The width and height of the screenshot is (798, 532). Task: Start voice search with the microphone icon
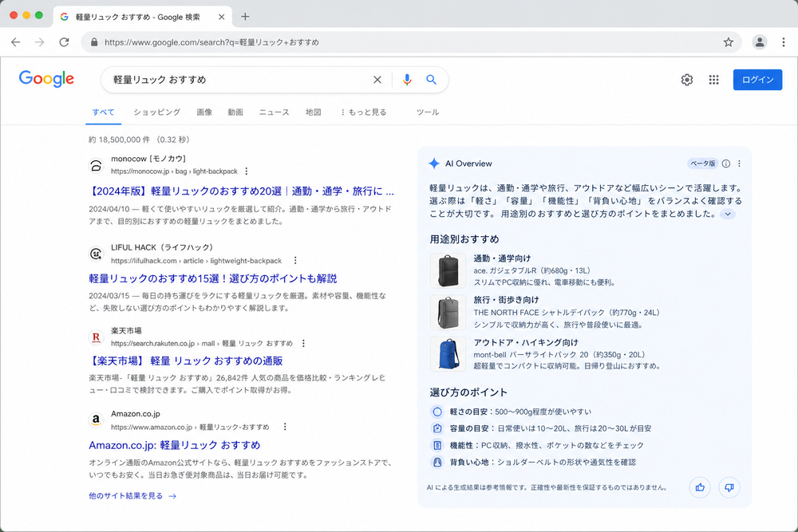click(x=407, y=79)
